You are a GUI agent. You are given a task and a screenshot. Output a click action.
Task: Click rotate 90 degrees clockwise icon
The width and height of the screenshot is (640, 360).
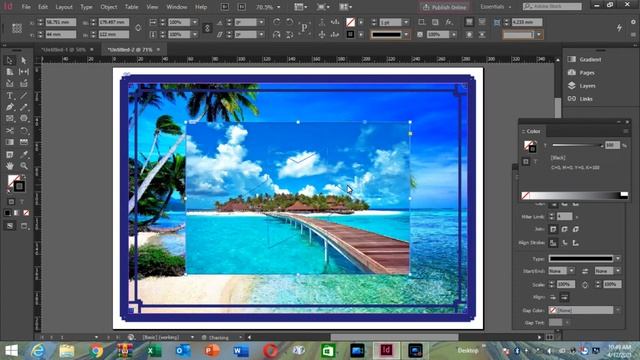[x=276, y=22]
